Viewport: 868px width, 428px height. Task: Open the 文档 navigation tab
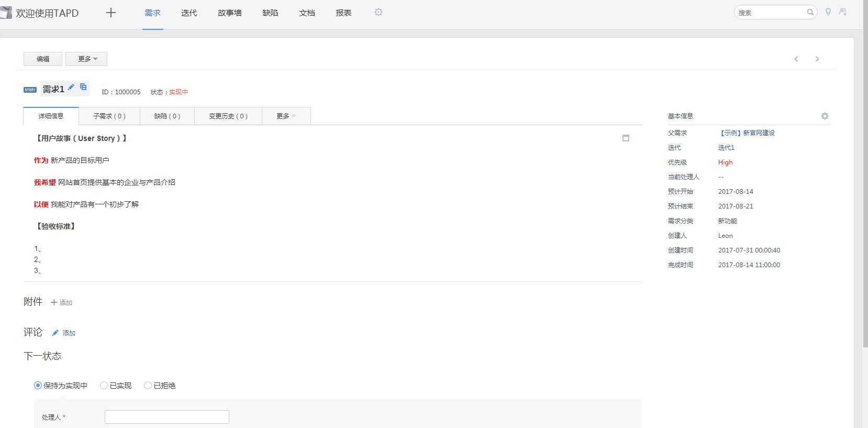pyautogui.click(x=307, y=13)
